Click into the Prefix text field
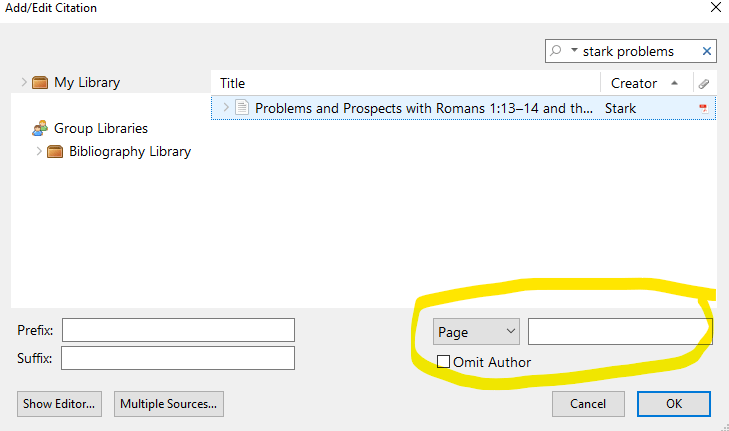The height and width of the screenshot is (431, 729). tap(179, 330)
